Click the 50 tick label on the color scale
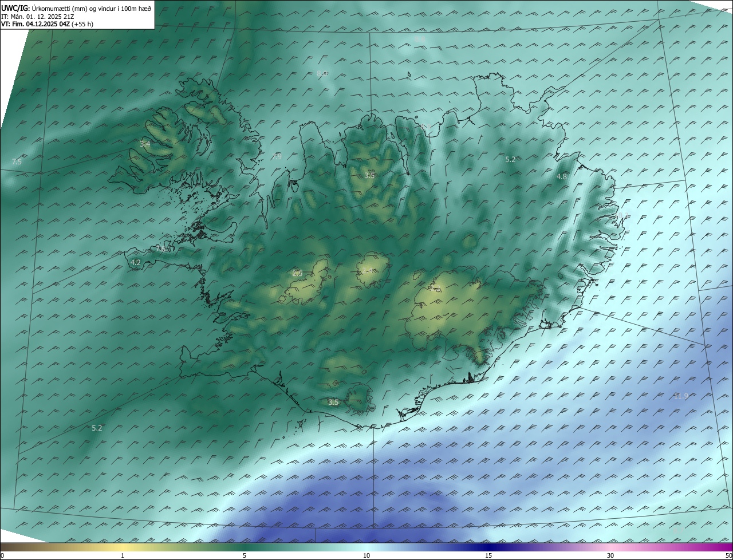The height and width of the screenshot is (560, 733). [728, 555]
